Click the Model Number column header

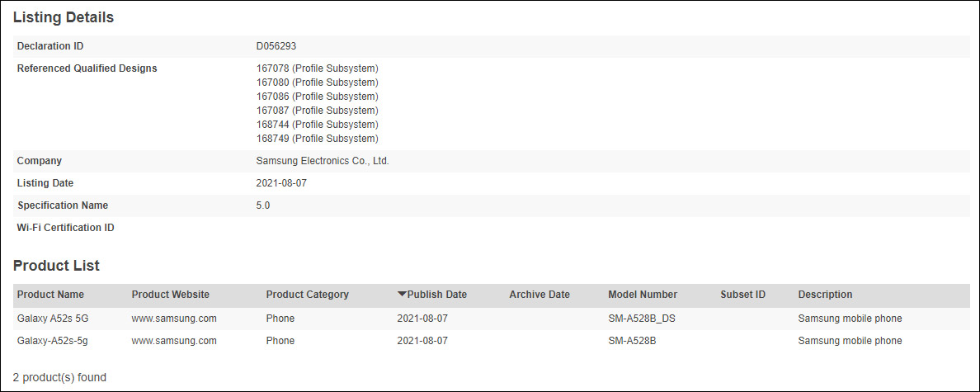tap(642, 295)
